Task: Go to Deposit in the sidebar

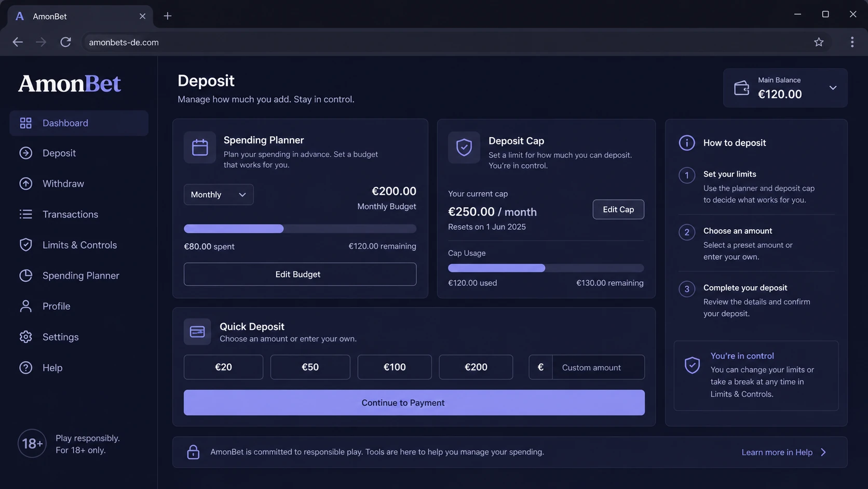Action: (x=79, y=153)
